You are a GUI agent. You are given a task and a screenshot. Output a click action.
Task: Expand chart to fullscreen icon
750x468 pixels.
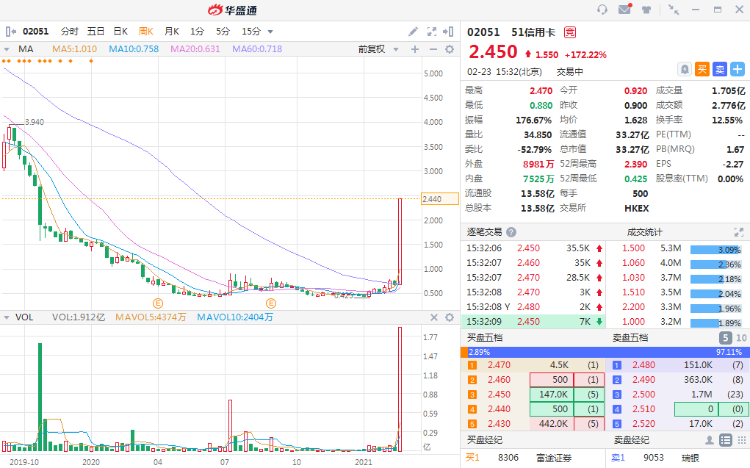click(431, 32)
